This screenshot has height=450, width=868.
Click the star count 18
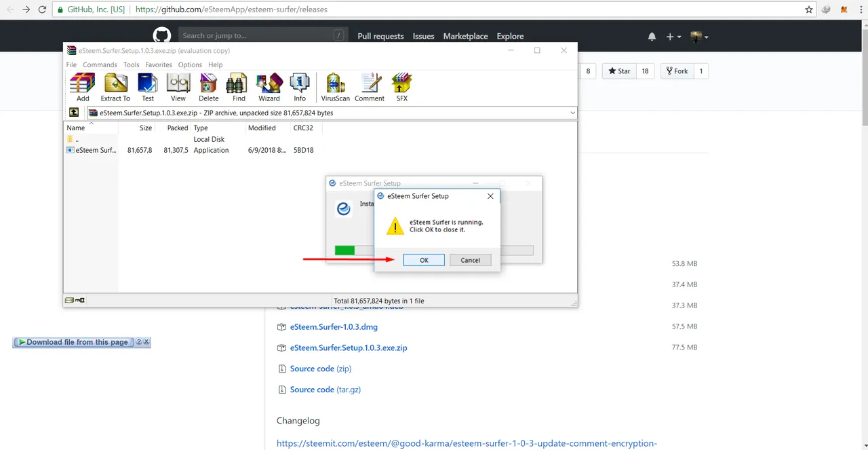(x=645, y=71)
